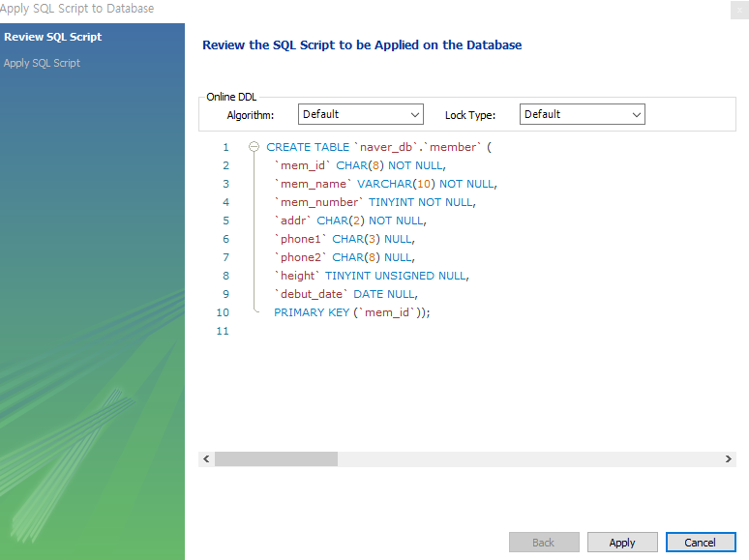Click the `phone2` CHAR(8) line

345,257
